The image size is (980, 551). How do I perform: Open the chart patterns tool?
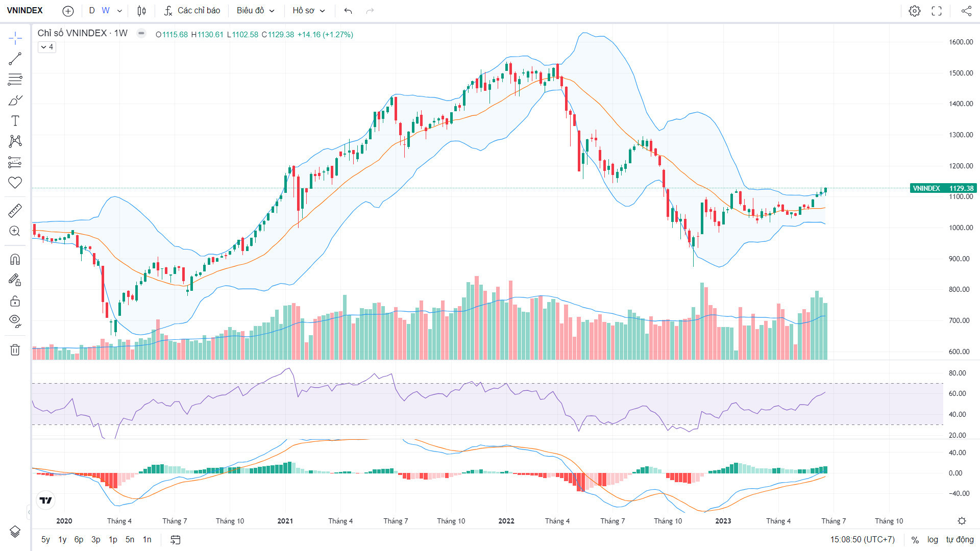pos(15,141)
